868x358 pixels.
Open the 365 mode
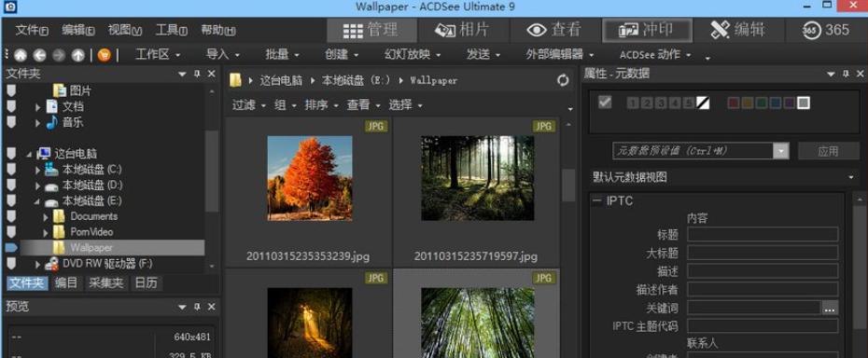pos(826,30)
